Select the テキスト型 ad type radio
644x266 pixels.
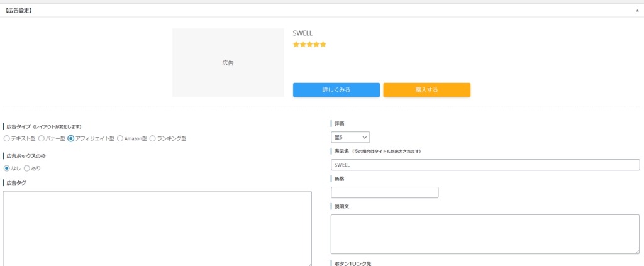pyautogui.click(x=6, y=139)
